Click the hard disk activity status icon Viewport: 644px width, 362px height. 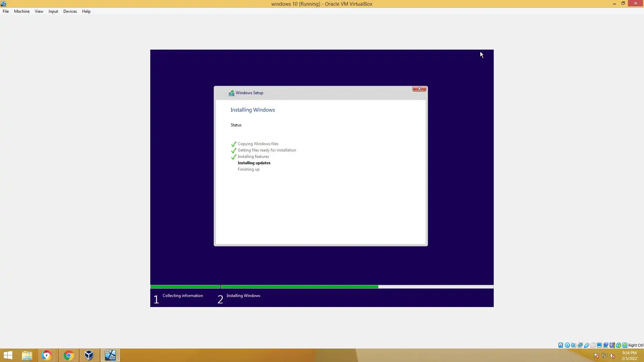[x=560, y=345]
